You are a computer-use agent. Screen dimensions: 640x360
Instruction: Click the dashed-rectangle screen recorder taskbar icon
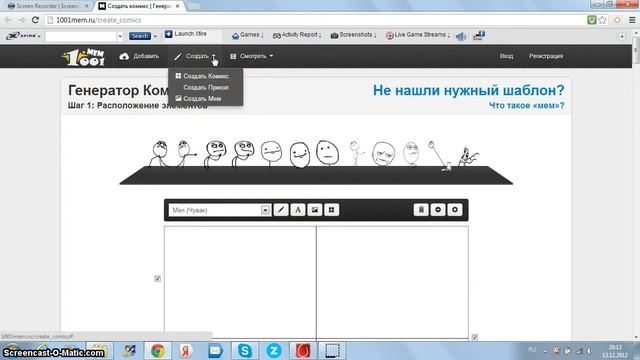[x=332, y=351]
